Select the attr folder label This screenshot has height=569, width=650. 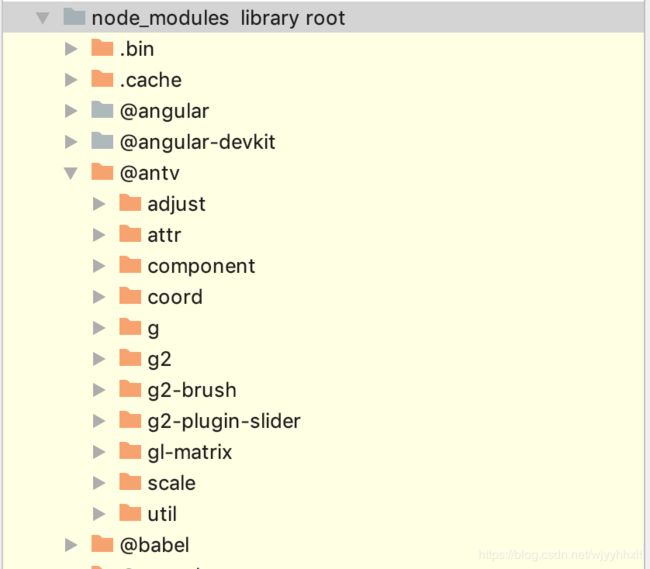(x=164, y=235)
